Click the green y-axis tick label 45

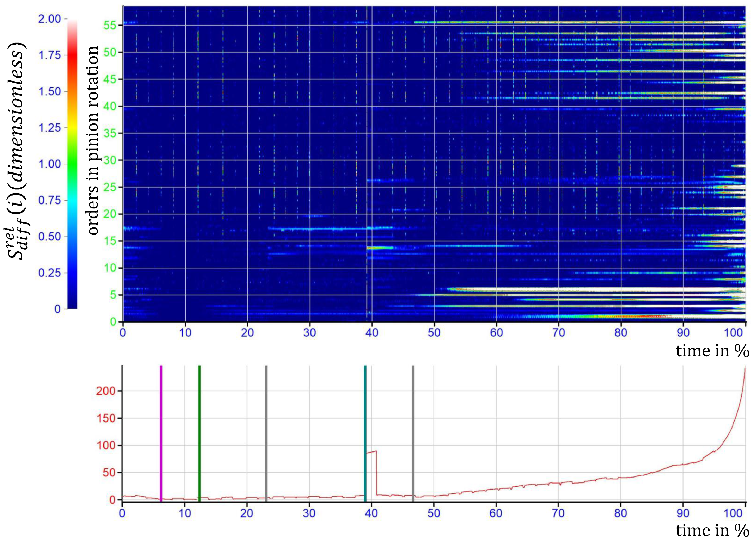110,79
